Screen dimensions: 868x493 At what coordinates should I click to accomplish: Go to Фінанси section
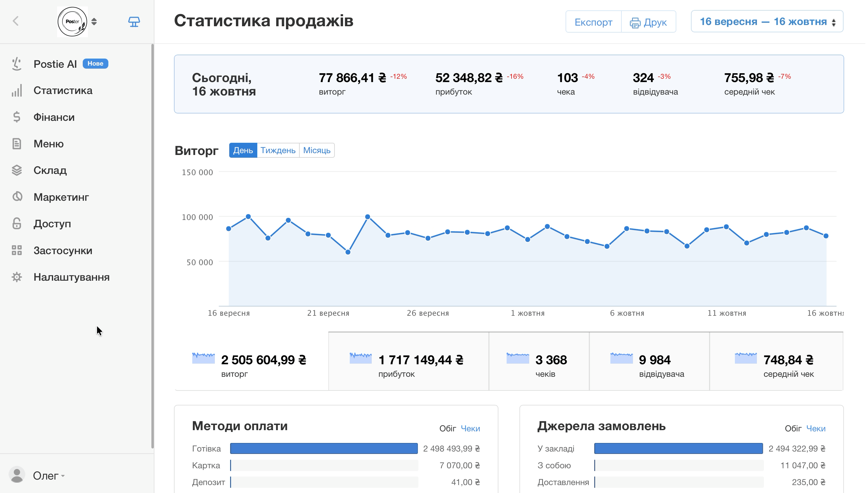click(54, 117)
